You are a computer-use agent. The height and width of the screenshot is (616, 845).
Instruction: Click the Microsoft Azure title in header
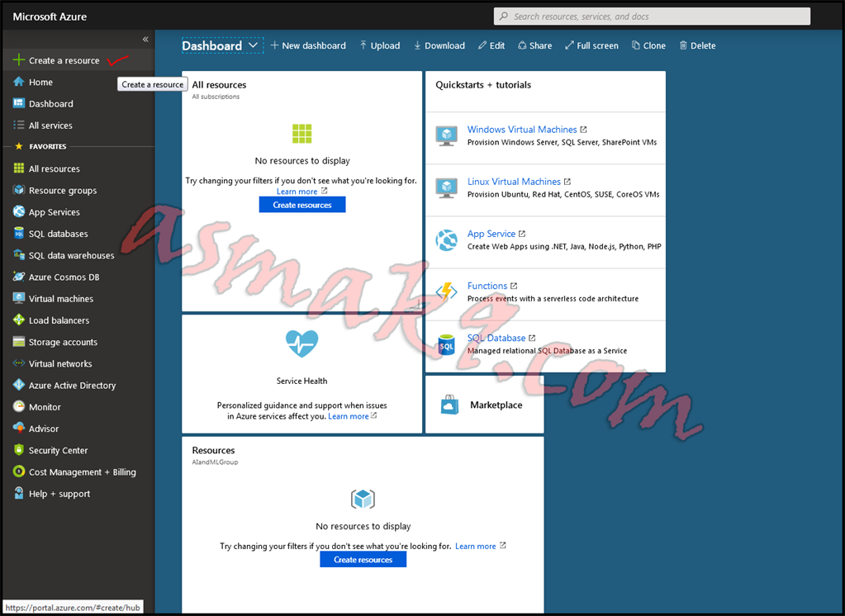[50, 17]
